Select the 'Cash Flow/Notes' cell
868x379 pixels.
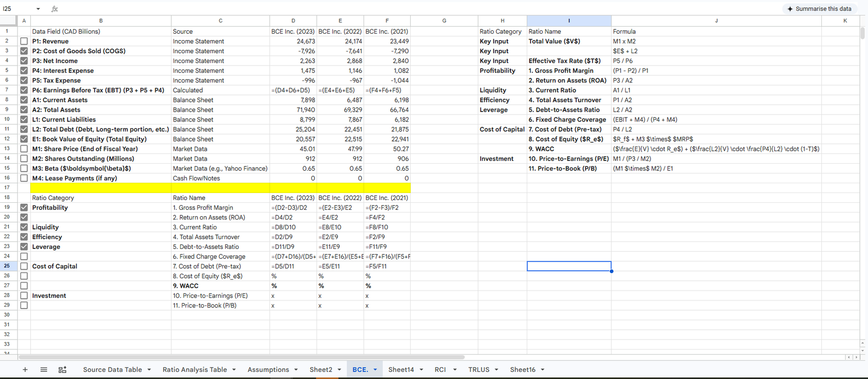[x=220, y=178]
